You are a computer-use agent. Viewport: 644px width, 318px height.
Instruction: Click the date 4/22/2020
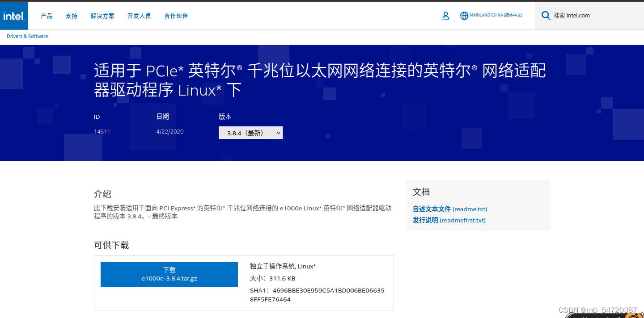[170, 132]
